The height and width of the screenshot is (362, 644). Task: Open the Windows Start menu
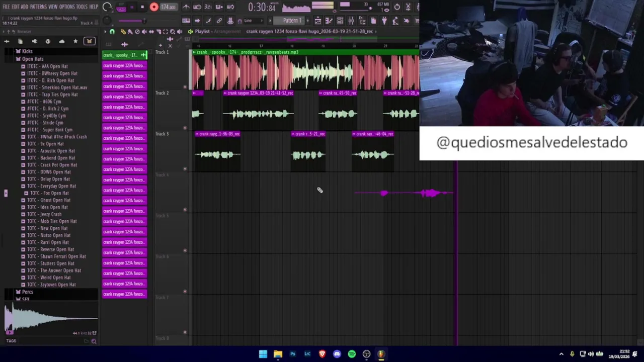[263, 354]
